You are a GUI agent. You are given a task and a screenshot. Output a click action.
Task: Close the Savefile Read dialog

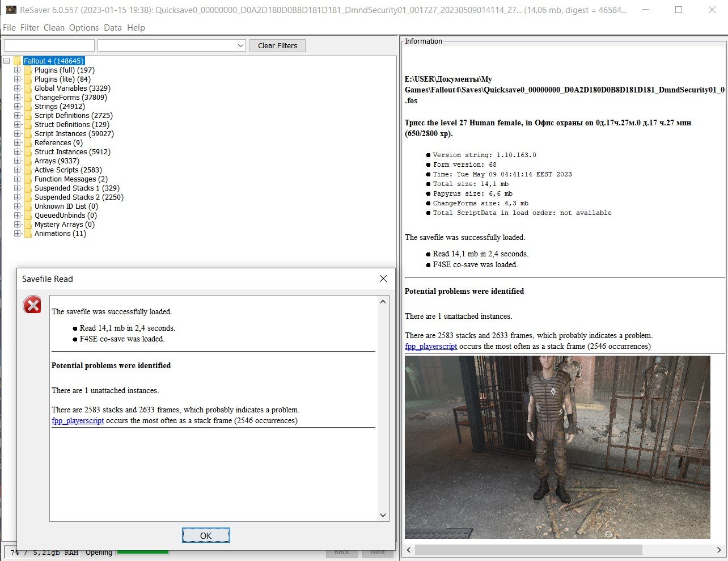pos(383,279)
